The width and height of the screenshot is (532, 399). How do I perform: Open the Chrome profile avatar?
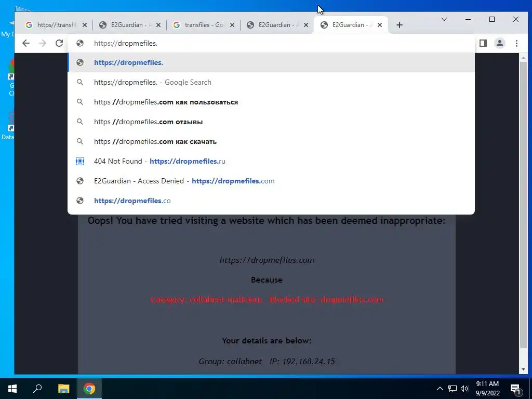coord(500,43)
